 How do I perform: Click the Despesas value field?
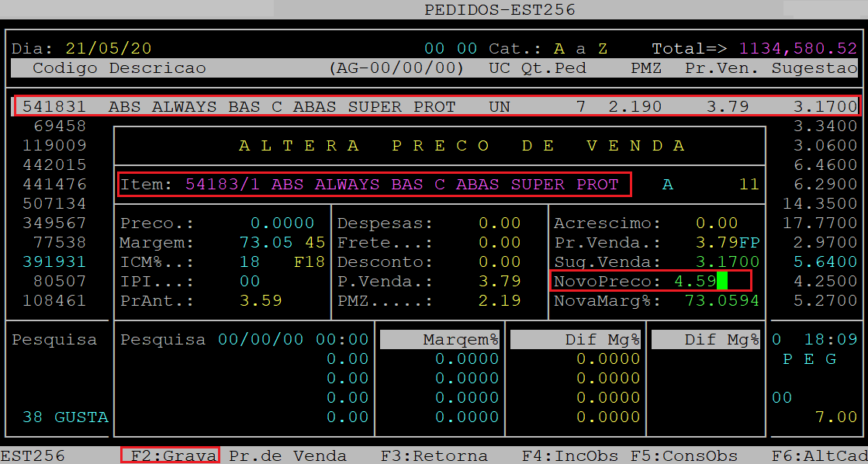click(499, 223)
